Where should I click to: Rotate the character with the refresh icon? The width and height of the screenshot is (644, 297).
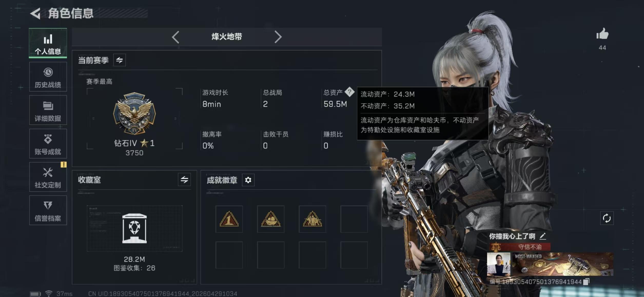607,218
